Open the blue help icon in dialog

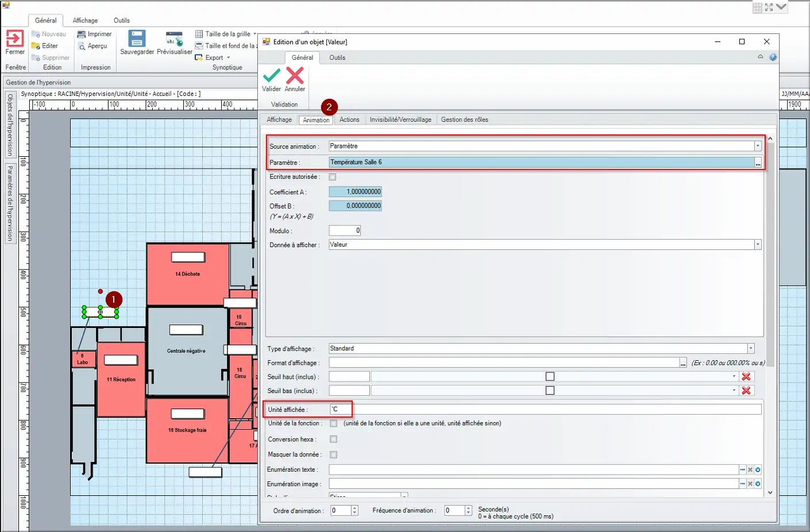pyautogui.click(x=773, y=57)
